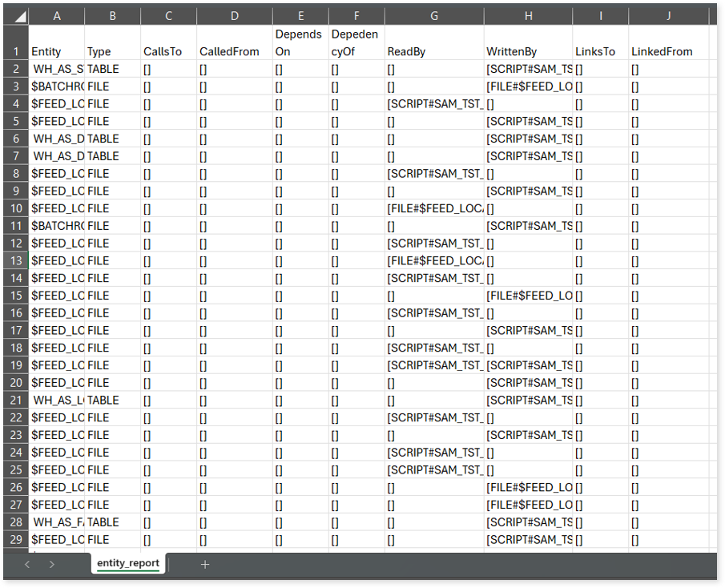Select column G header
This screenshot has width=725, height=588.
[433, 15]
